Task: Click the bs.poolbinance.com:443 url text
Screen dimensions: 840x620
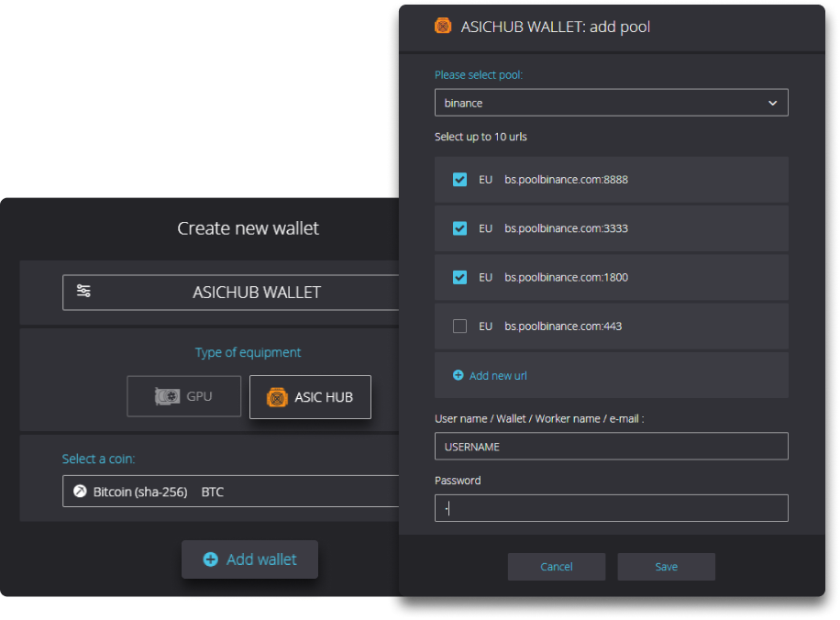Action: click(x=563, y=326)
